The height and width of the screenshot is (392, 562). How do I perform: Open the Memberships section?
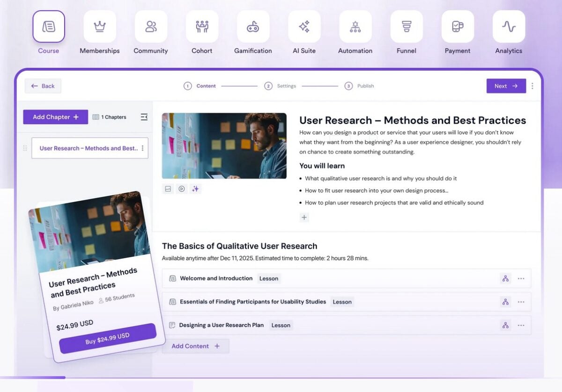point(99,27)
